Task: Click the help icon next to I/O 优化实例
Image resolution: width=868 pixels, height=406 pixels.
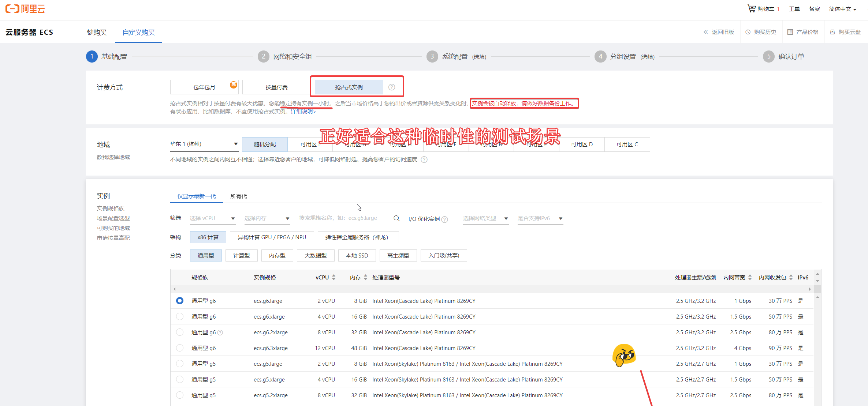Action: click(444, 219)
